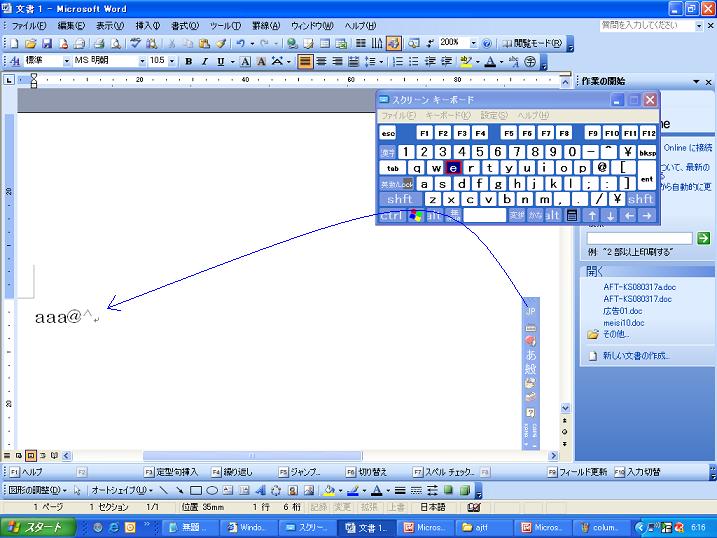Toggle justified text alignment button

coord(305,61)
